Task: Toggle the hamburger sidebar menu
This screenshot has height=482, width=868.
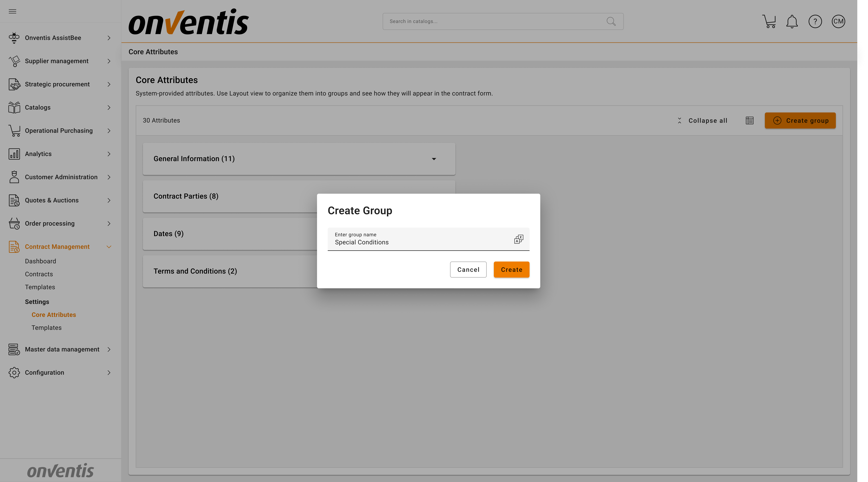Action: (13, 11)
